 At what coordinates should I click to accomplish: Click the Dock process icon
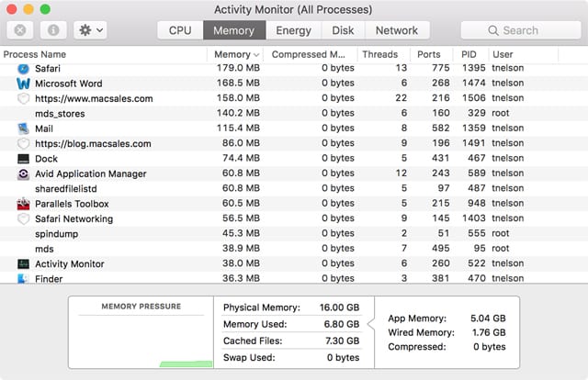(24, 159)
